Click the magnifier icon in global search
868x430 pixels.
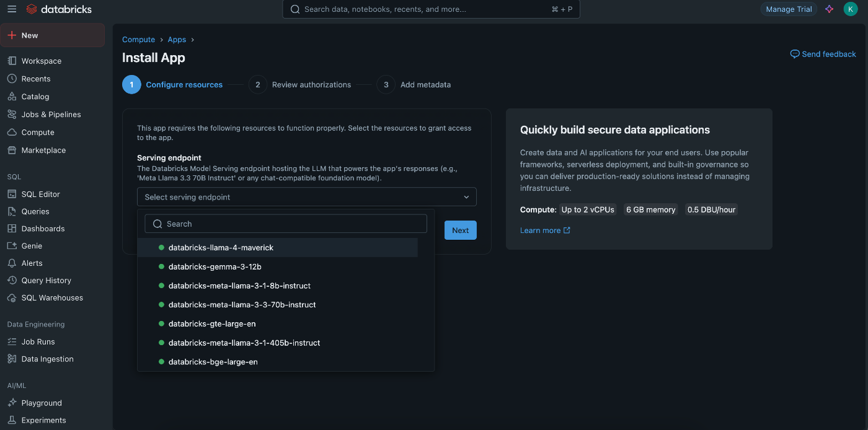[295, 9]
